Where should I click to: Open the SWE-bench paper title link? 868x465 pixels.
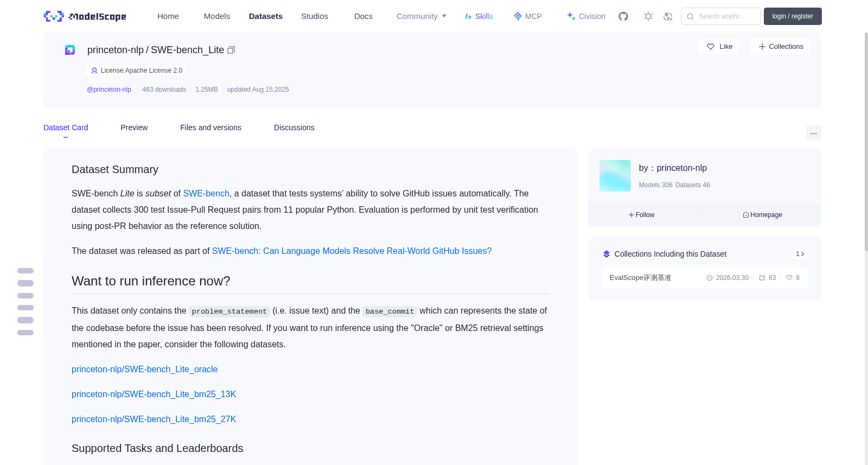[x=352, y=251]
